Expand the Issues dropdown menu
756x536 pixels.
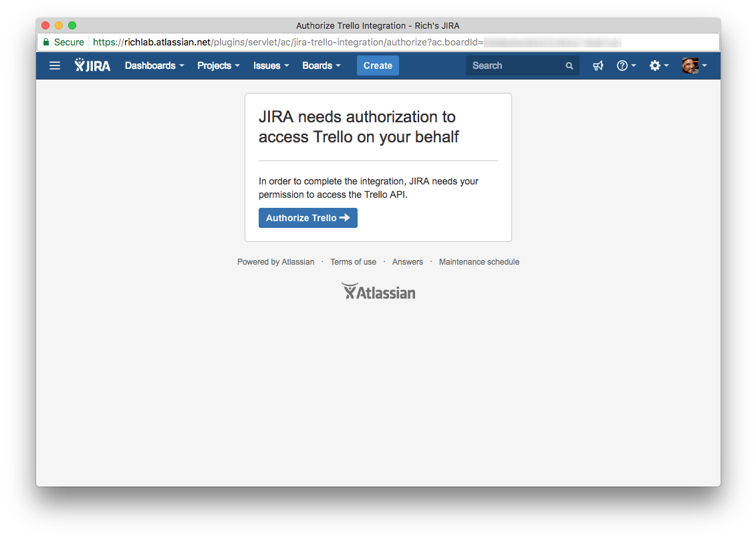(271, 65)
